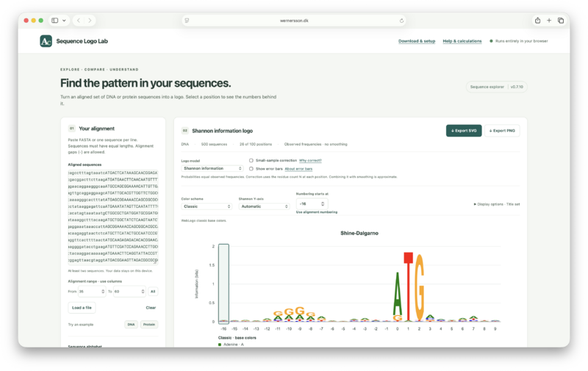The height and width of the screenshot is (371, 588).
Task: Click the red T letter in the logo
Action: pyautogui.click(x=409, y=287)
